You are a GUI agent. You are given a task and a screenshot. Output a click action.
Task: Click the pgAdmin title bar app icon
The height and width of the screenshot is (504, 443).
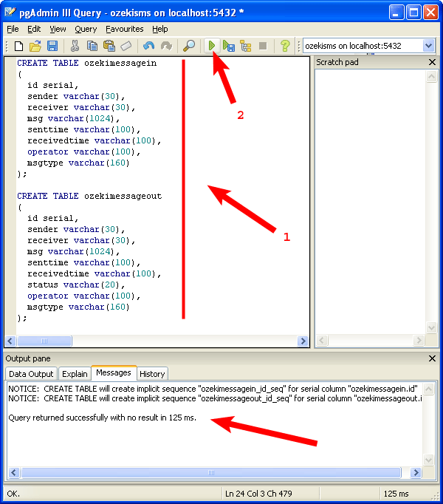click(10, 13)
